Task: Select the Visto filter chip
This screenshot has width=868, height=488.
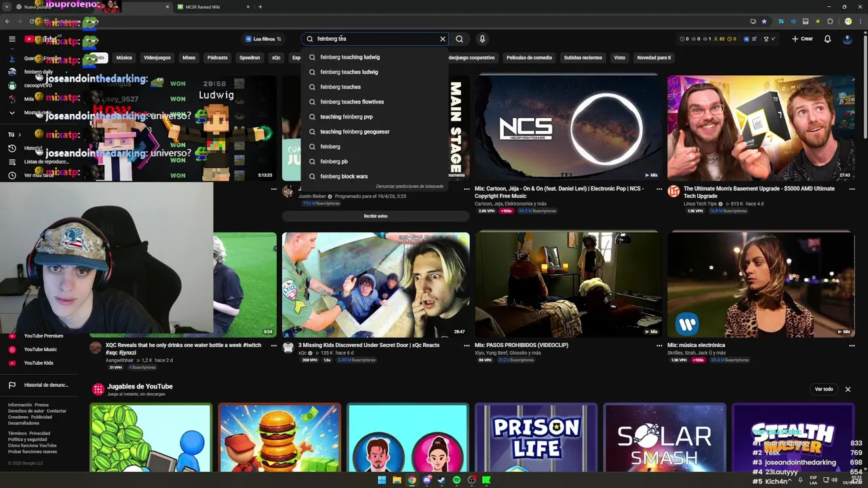Action: pyautogui.click(x=619, y=58)
